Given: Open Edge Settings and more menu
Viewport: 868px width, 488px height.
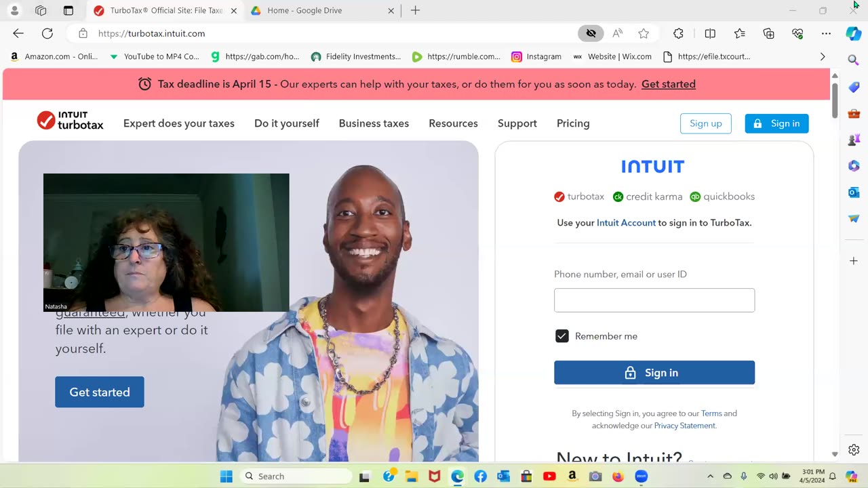Looking at the screenshot, I should click(826, 33).
